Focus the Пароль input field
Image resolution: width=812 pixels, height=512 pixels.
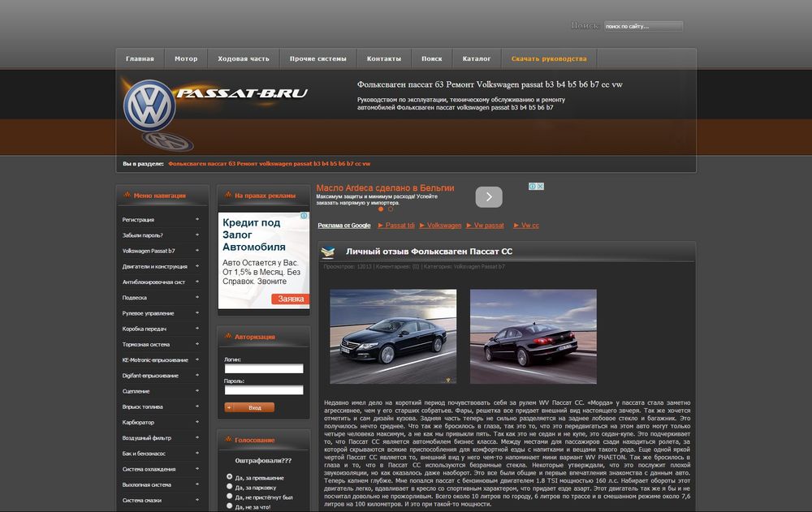[264, 389]
